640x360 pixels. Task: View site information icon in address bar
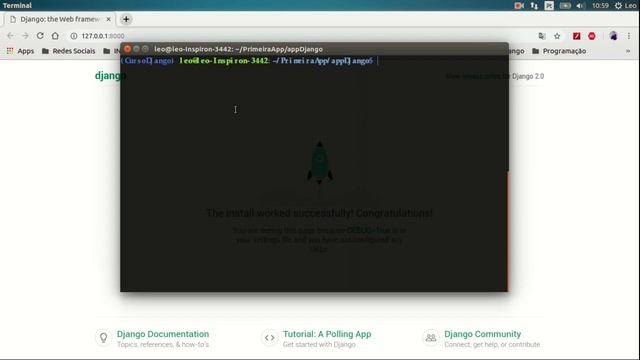point(74,36)
